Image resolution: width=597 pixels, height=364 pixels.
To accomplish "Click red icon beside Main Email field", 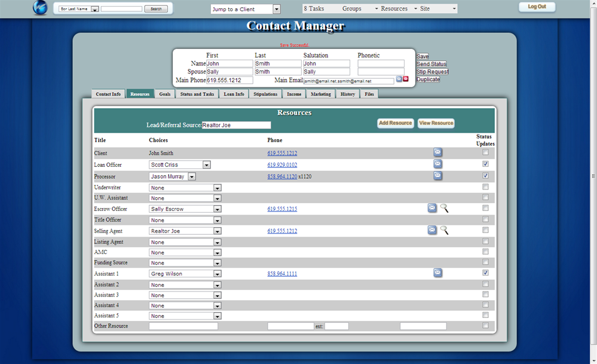I will [406, 79].
